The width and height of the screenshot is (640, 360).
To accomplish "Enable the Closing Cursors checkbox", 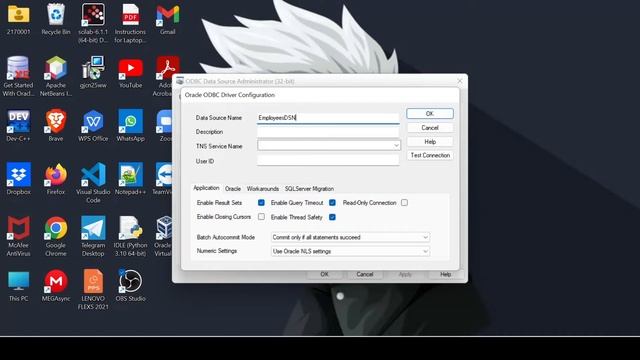I will point(261,217).
